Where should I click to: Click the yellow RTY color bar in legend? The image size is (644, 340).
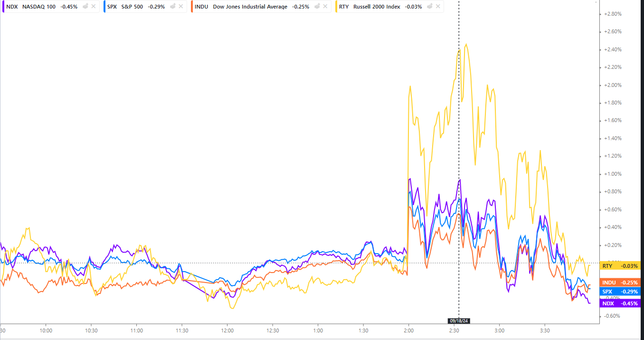[336, 7]
